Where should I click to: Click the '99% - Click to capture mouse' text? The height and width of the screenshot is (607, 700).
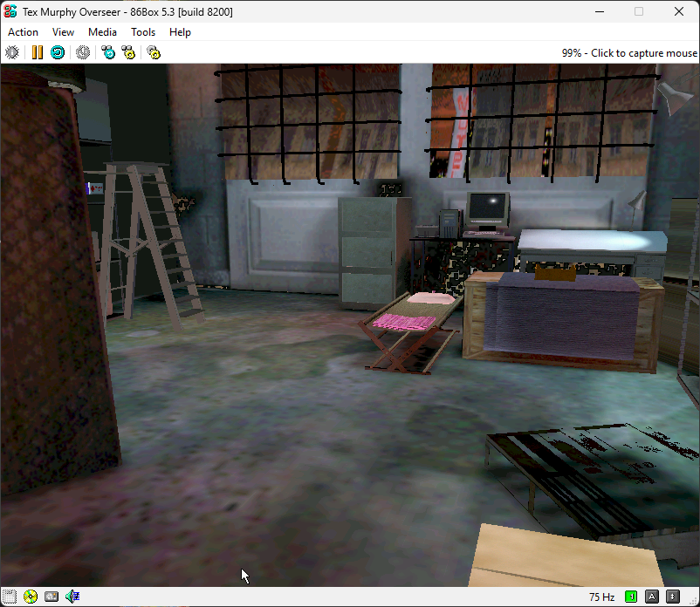click(629, 53)
